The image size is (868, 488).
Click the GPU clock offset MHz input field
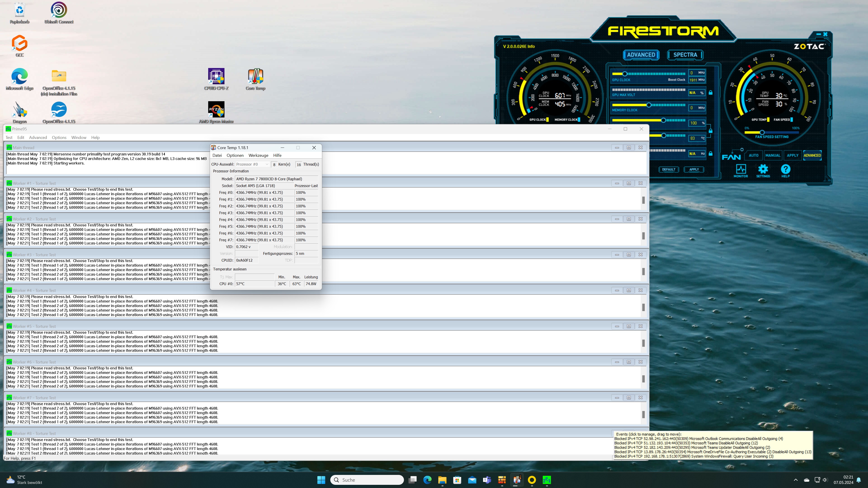pyautogui.click(x=697, y=73)
